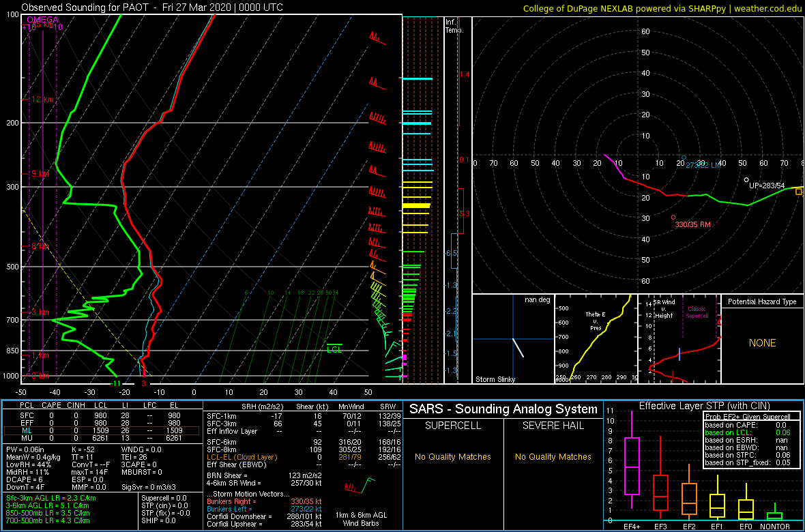Click the orange EF2 box plot
Screen dimensions: 805x532
(689, 493)
